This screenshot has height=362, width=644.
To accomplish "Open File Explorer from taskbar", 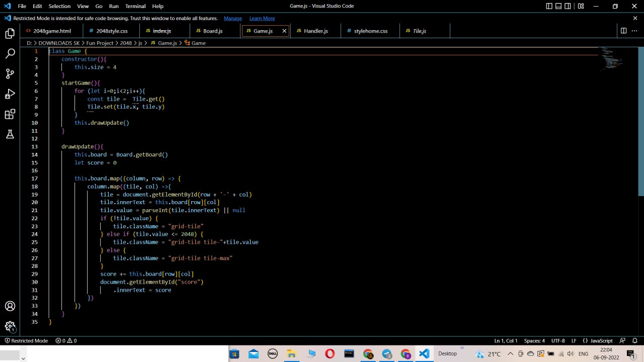I will pyautogui.click(x=291, y=353).
